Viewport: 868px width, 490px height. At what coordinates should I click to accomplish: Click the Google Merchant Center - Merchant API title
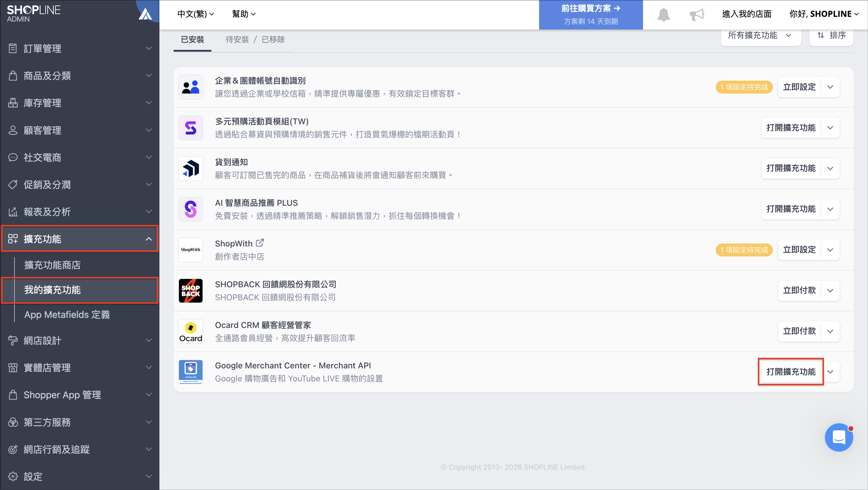pyautogui.click(x=293, y=366)
